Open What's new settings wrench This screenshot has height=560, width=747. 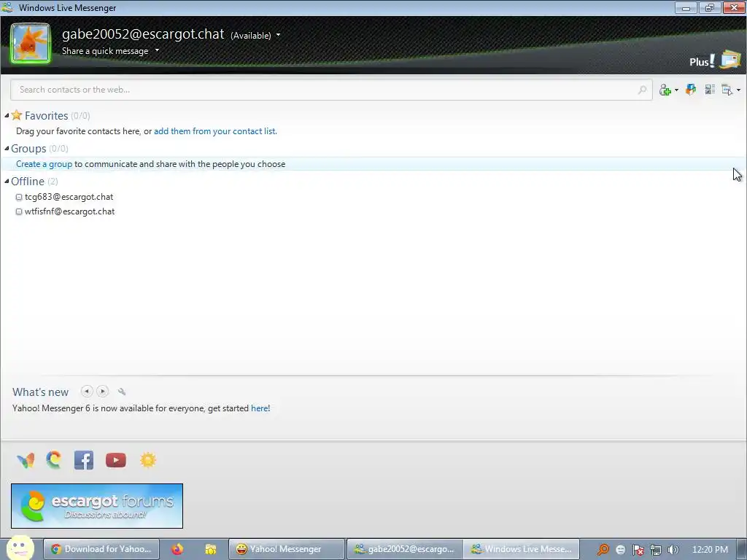pos(122,392)
